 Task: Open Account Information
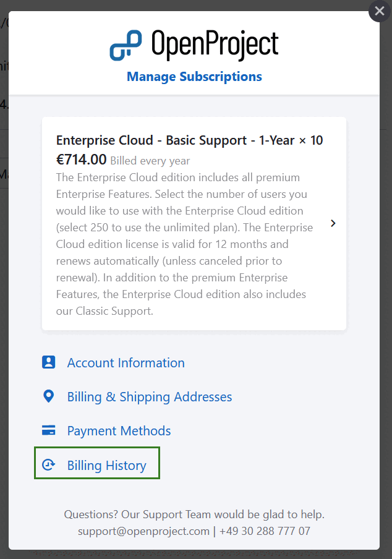pyautogui.click(x=126, y=363)
